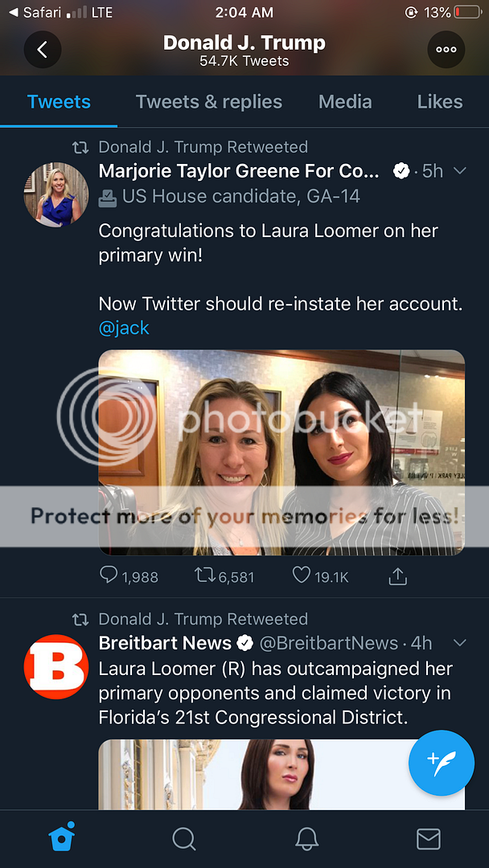Switch to the Likes tab
489x868 pixels.
point(439,102)
